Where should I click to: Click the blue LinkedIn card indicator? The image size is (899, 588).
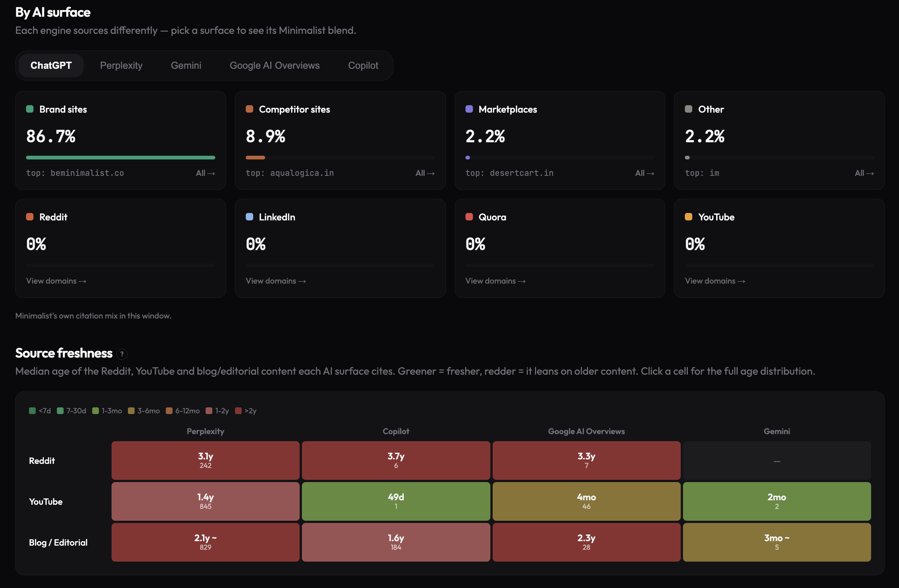(249, 217)
